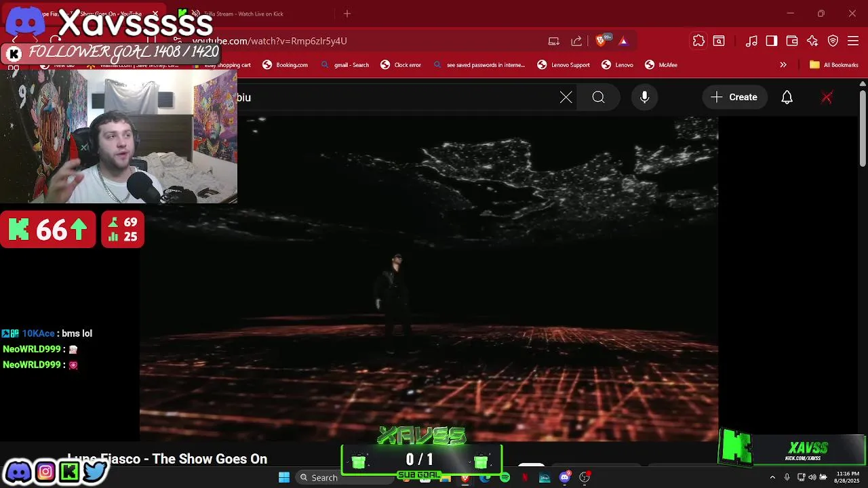Open the volume tray icon
The image size is (868, 488).
tap(812, 477)
